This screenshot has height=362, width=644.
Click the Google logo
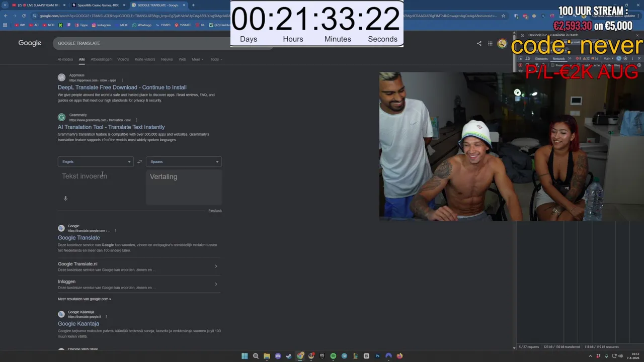tap(30, 43)
